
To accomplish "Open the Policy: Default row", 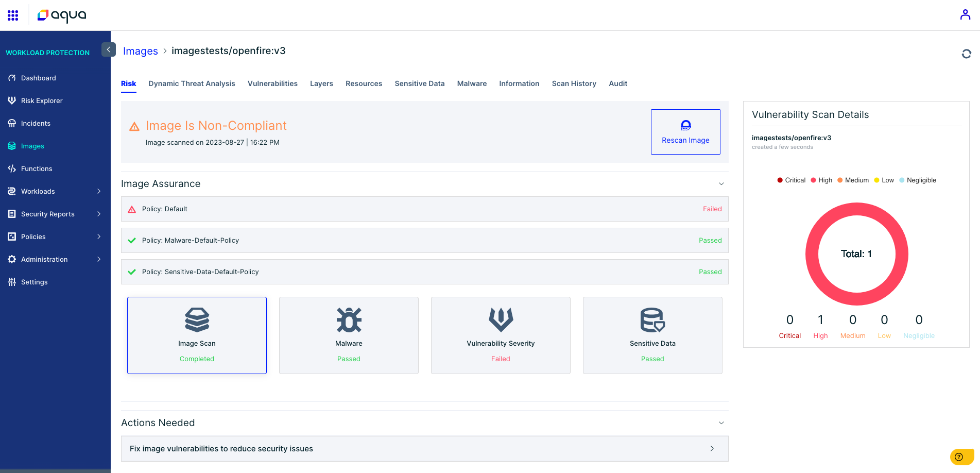I will [425, 209].
